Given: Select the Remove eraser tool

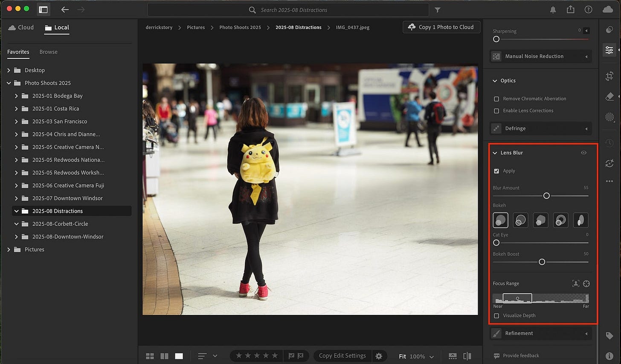Looking at the screenshot, I should 609,97.
